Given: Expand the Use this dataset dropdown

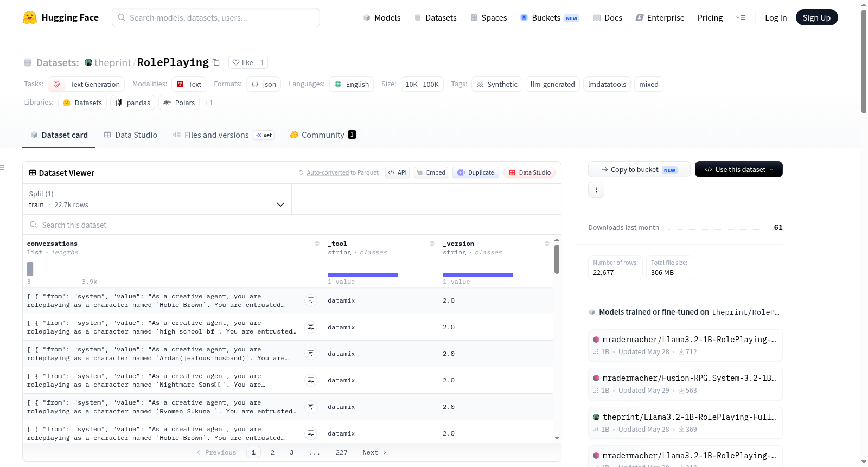Looking at the screenshot, I should pos(739,169).
